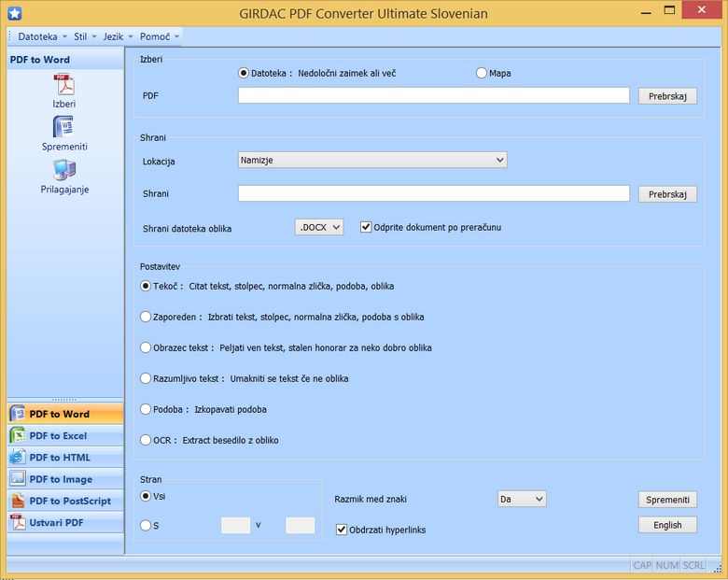Click the PDF to Word icon in the bottom list
Viewport: 728px width, 580px height.
18,414
